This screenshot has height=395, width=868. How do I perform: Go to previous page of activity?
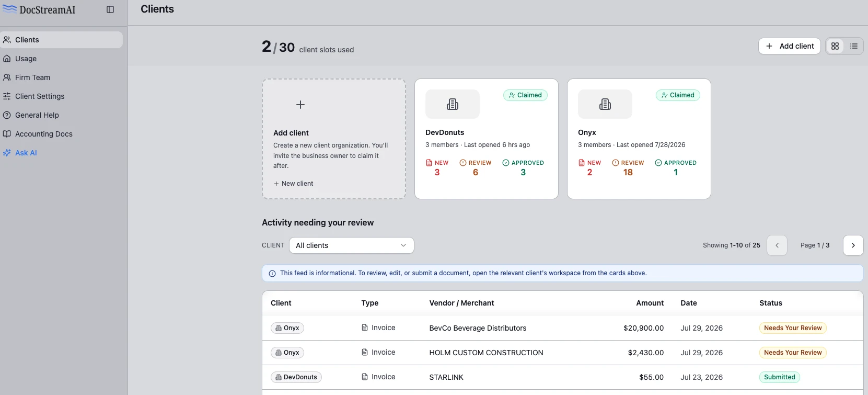pos(777,245)
